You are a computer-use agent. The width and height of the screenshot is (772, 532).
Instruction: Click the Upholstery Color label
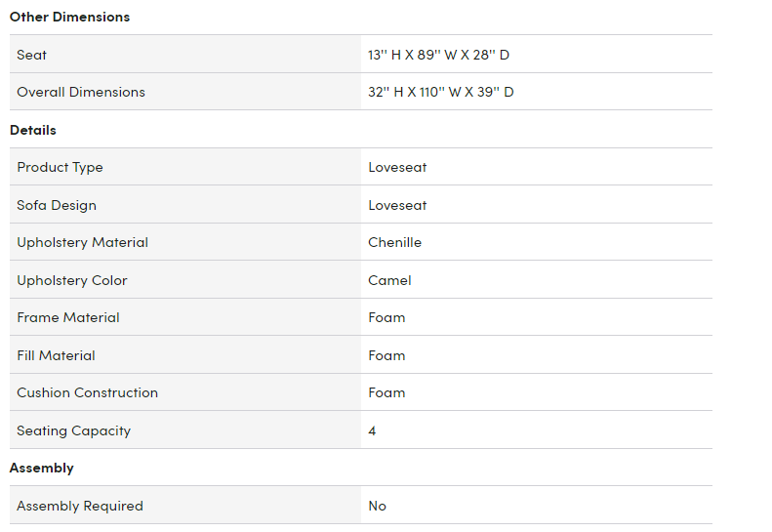[72, 280]
